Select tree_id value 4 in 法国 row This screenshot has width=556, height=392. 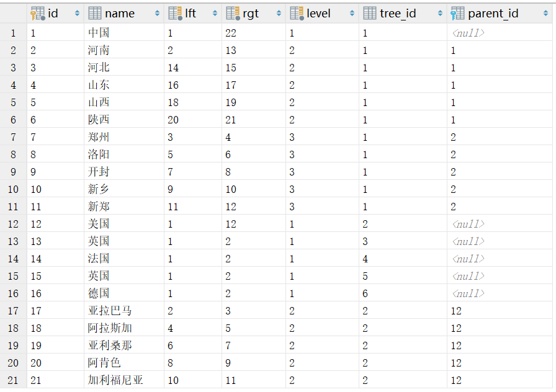(403, 259)
